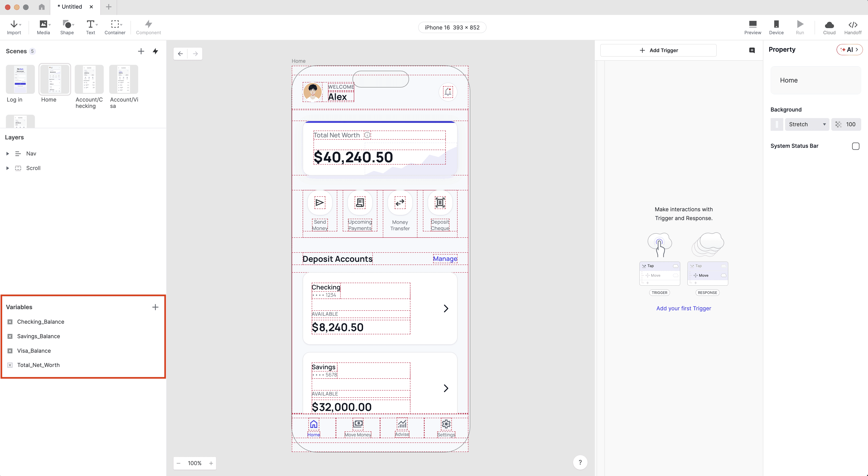
Task: Open the Import dropdown arrow
Action: point(20,25)
